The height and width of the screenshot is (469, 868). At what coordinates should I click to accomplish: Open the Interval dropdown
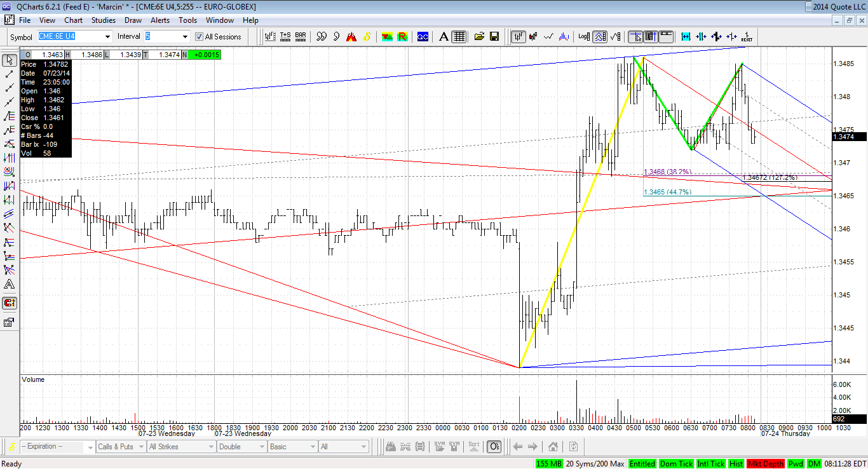(x=185, y=37)
